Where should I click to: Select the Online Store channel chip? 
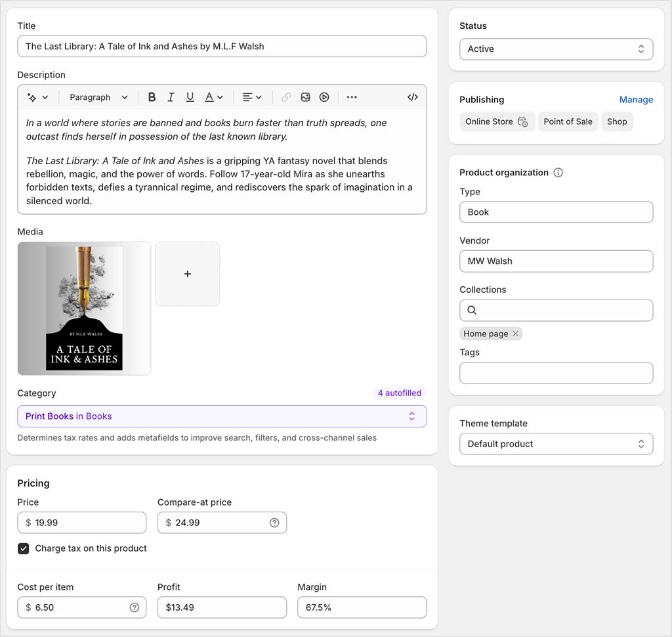[497, 122]
